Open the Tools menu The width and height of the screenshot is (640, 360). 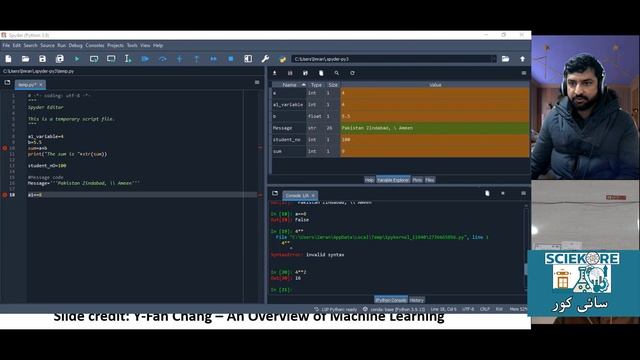click(x=132, y=46)
